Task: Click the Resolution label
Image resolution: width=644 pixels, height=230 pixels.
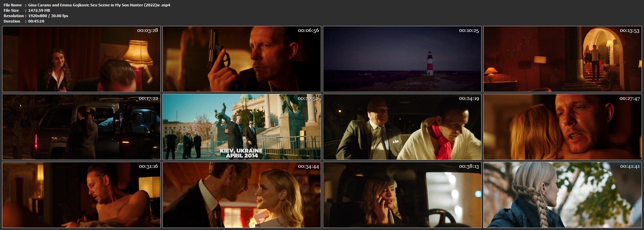Action: [14, 16]
